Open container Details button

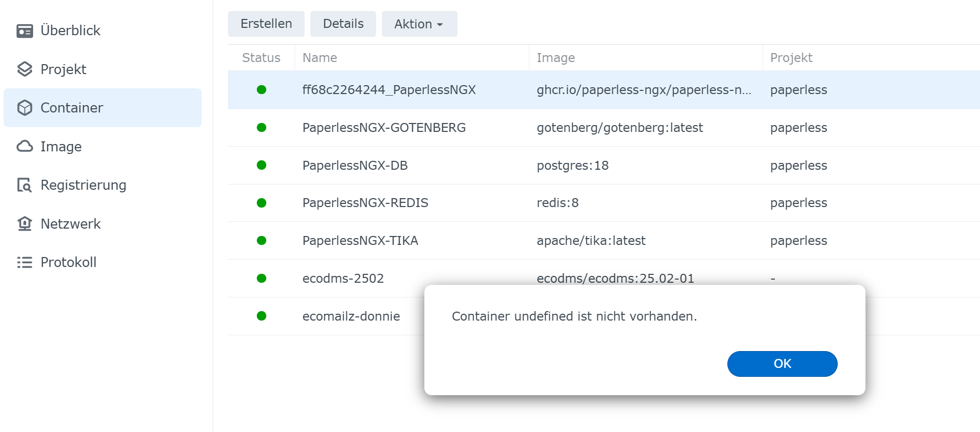343,24
